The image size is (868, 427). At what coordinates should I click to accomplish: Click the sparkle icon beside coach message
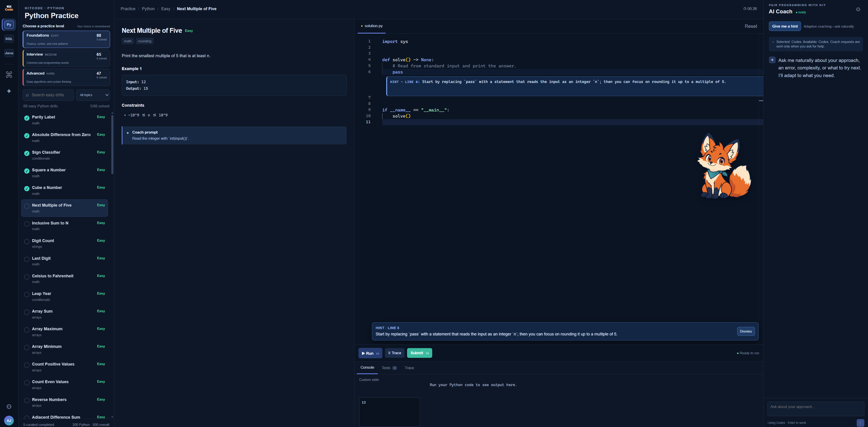(x=772, y=60)
